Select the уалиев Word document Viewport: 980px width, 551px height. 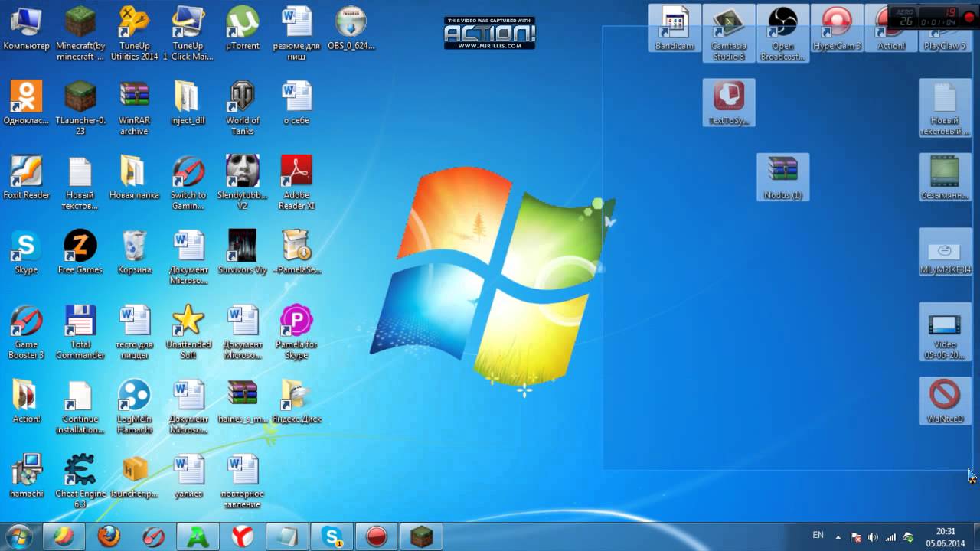(188, 477)
